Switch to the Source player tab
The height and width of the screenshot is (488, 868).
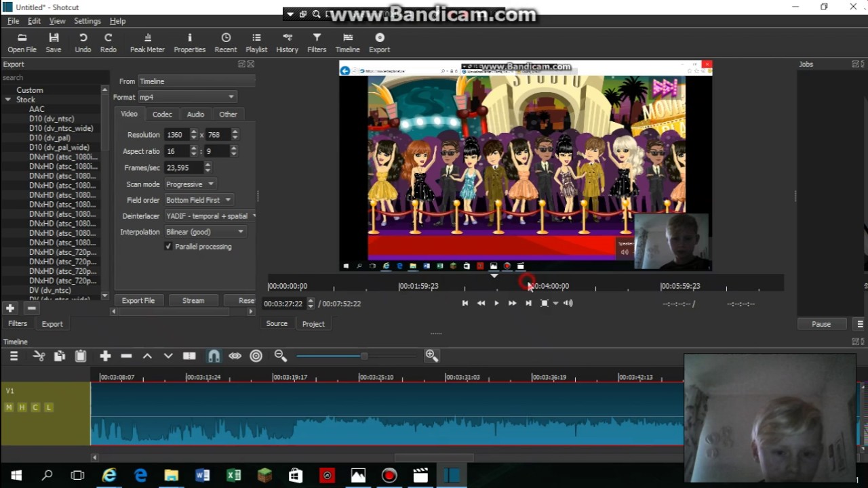tap(277, 324)
